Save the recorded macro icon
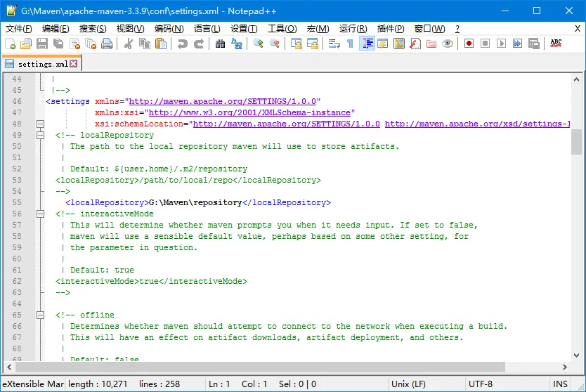 pos(534,44)
